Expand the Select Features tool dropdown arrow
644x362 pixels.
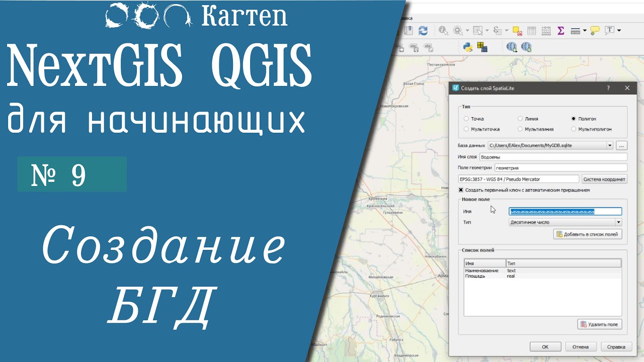pos(487,31)
